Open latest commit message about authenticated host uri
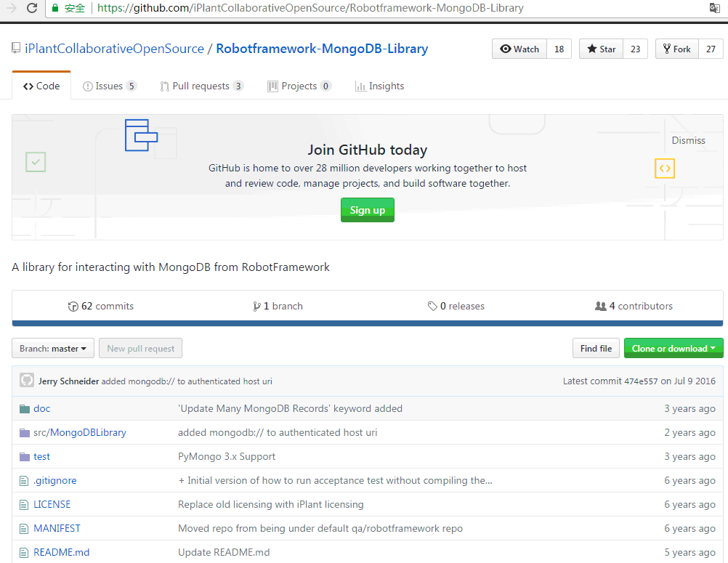This screenshot has height=563, width=728. [x=187, y=381]
